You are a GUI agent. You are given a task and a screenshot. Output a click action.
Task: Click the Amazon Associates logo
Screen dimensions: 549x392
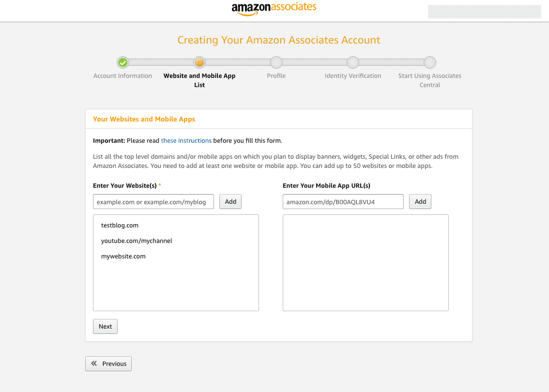pos(274,9)
